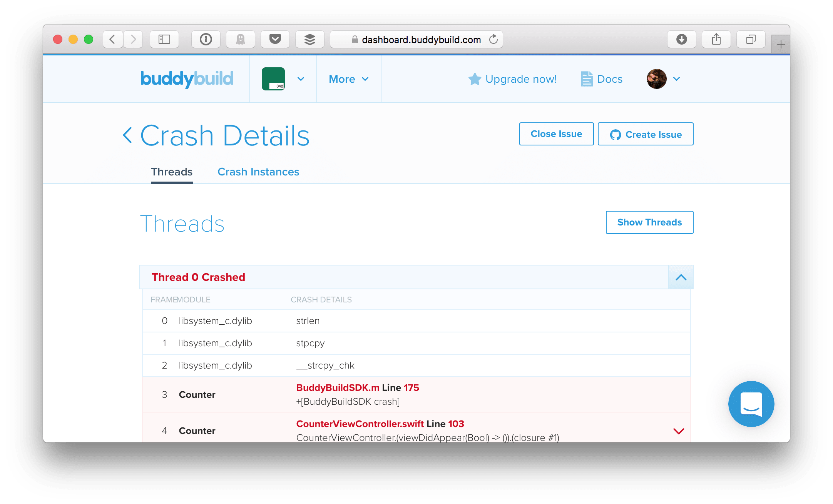Open the Buffer stack extension icon
Viewport: 833px width, 504px height.
(x=310, y=39)
